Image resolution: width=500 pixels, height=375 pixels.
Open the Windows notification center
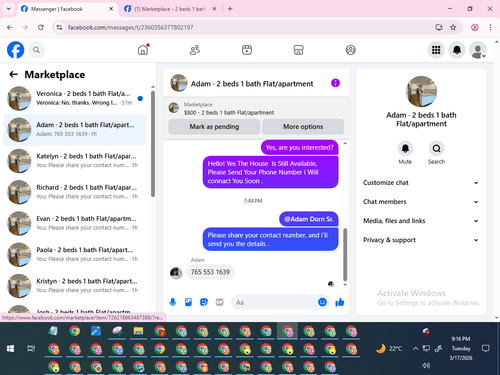click(x=486, y=349)
